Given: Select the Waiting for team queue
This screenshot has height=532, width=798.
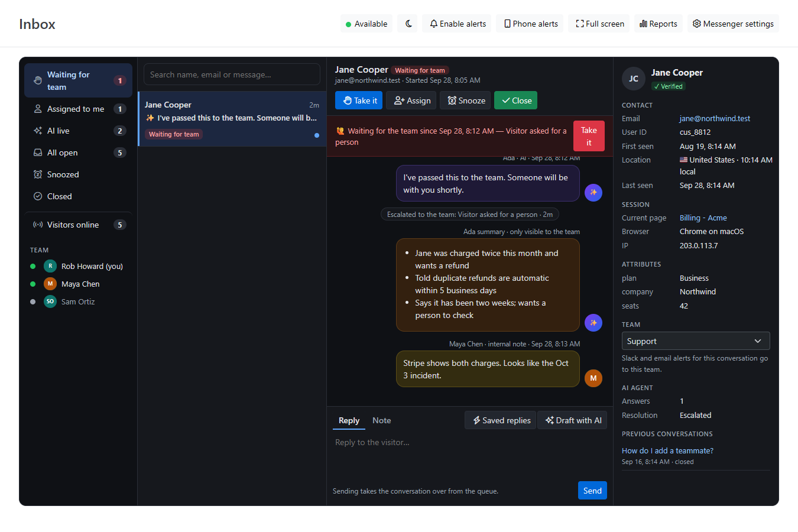Looking at the screenshot, I should tap(79, 80).
